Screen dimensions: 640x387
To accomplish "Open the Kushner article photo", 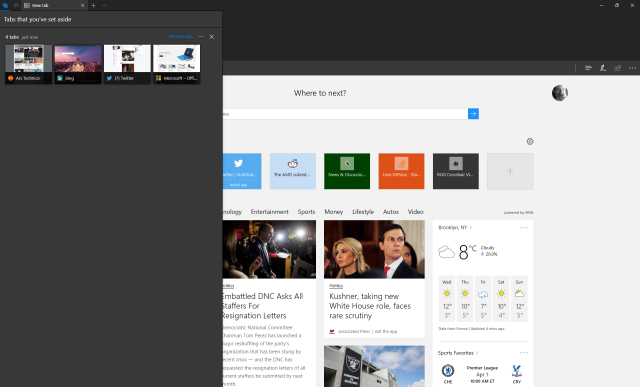I will click(x=374, y=249).
